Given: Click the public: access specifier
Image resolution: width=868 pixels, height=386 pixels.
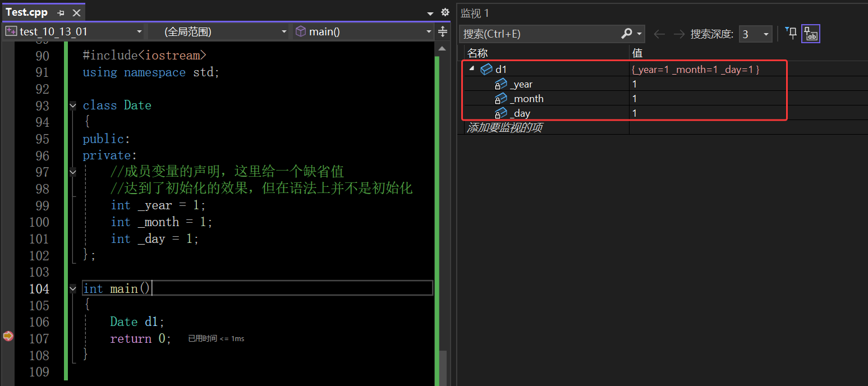Looking at the screenshot, I should (x=107, y=139).
